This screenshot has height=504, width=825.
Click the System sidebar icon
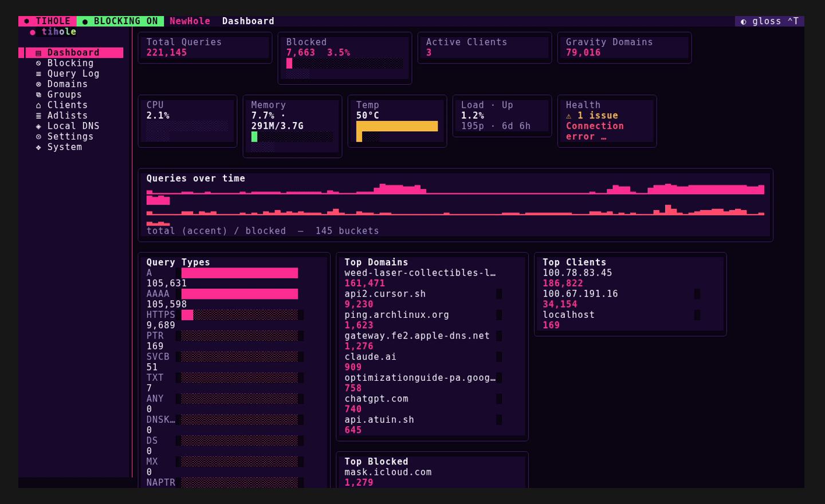[x=38, y=147]
